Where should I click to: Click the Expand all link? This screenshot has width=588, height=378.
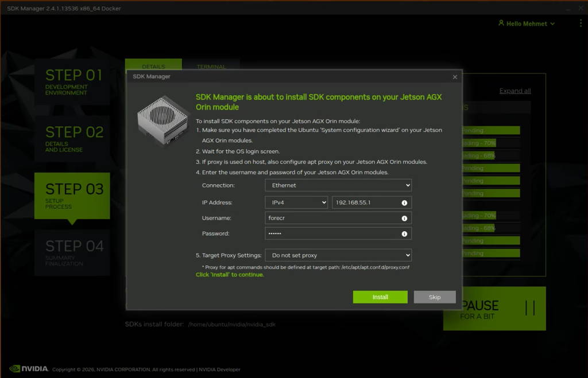click(515, 91)
